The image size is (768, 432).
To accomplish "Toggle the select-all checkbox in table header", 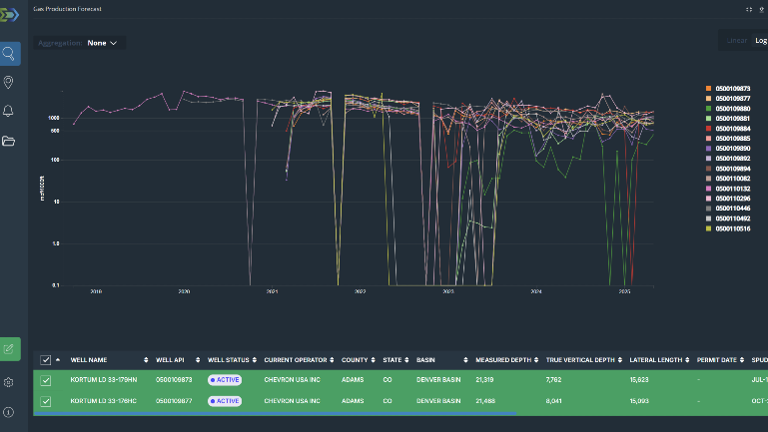I will (45, 360).
